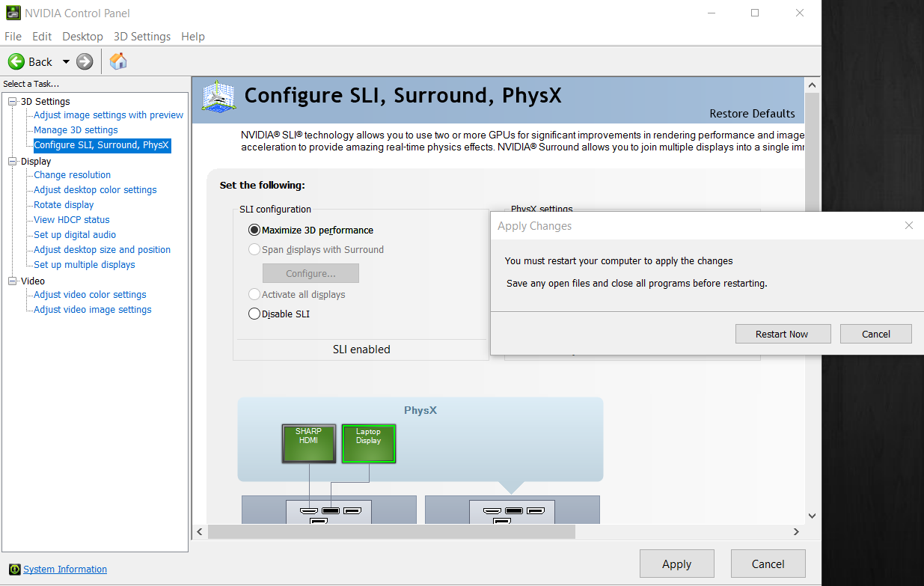Click the NVIDIA logo in the title bar

click(x=13, y=13)
